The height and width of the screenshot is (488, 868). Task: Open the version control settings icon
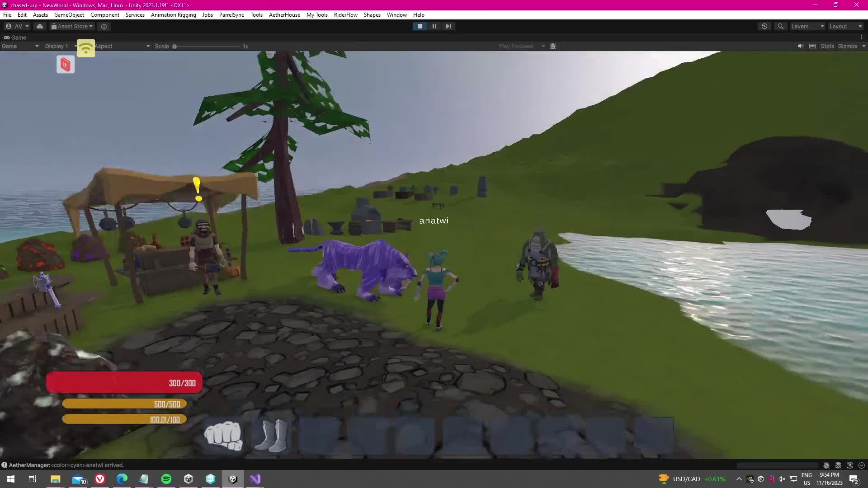tap(104, 27)
